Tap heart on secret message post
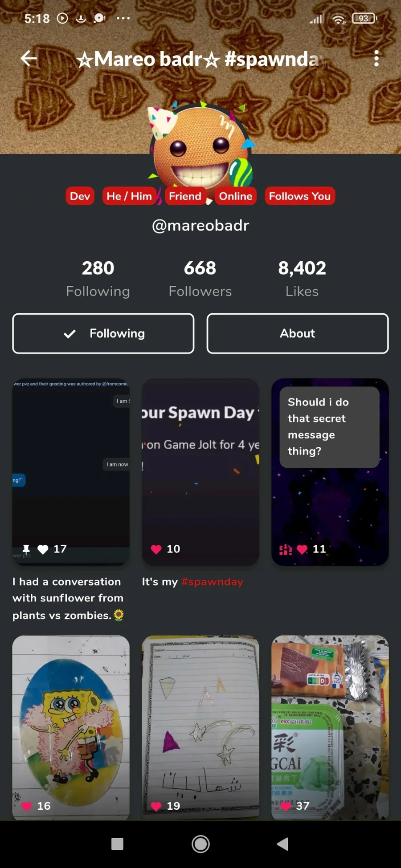The width and height of the screenshot is (401, 868). [302, 549]
